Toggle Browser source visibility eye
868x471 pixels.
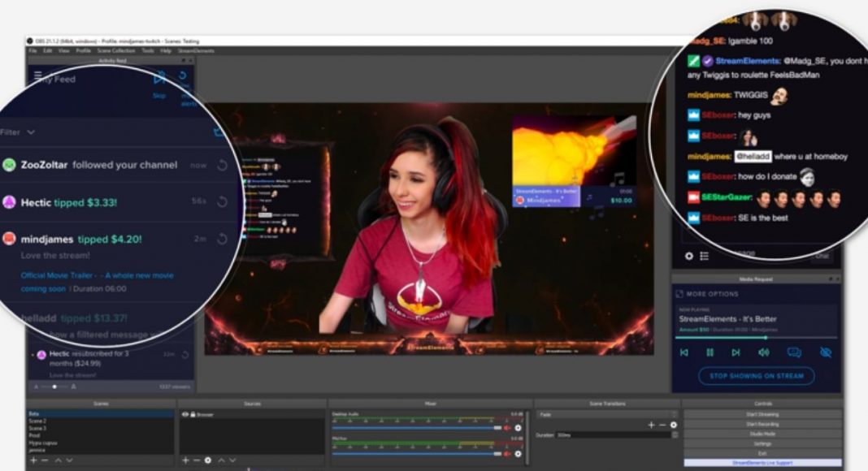[x=184, y=414]
